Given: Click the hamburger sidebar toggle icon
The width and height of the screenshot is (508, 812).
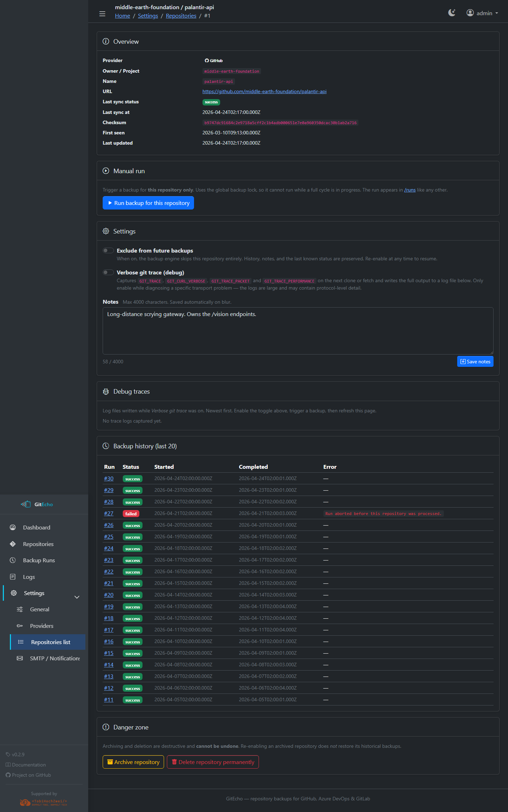Looking at the screenshot, I should click(x=102, y=14).
